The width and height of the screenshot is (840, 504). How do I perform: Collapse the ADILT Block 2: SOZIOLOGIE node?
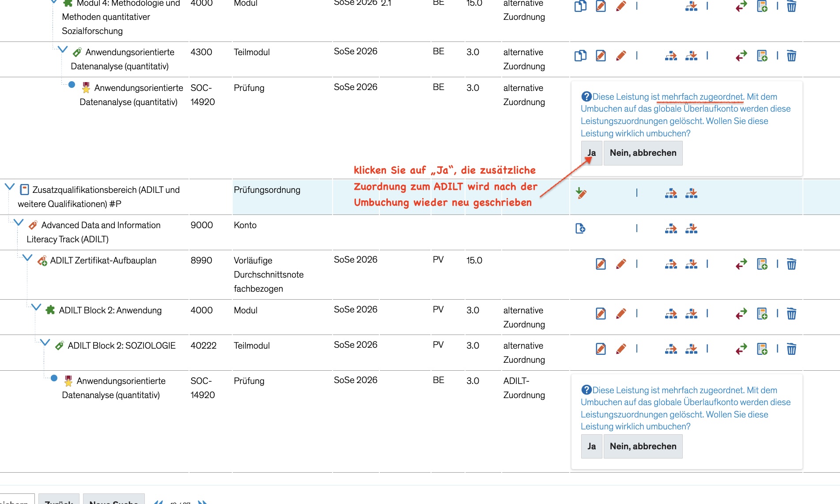tap(45, 342)
